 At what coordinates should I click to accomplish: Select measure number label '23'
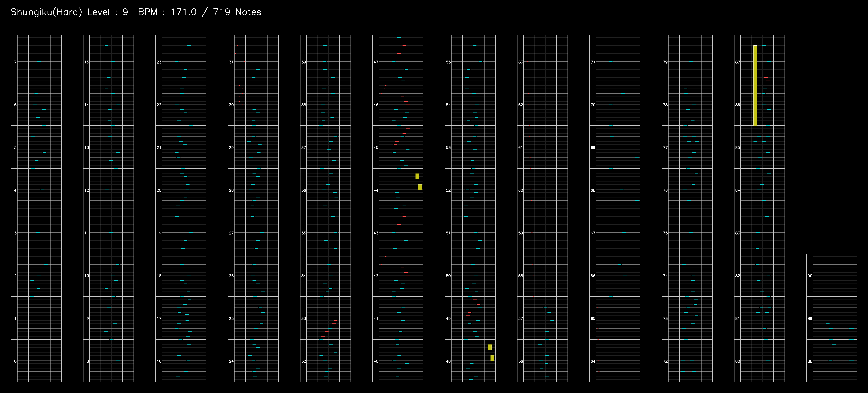[159, 62]
